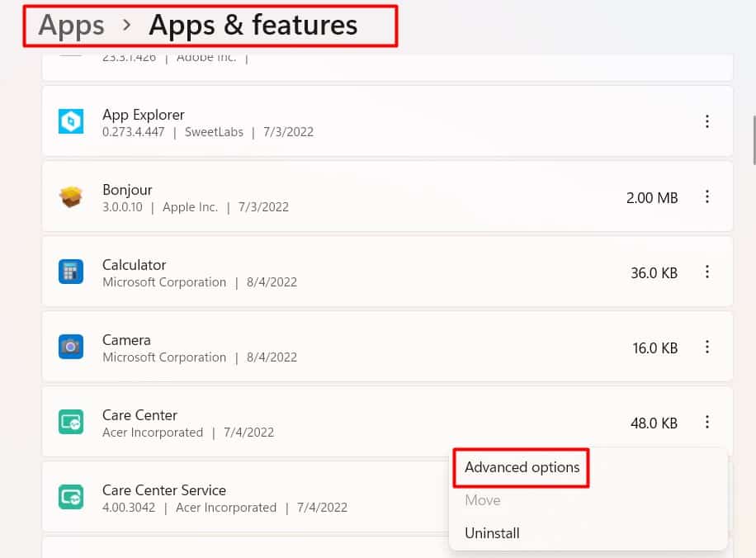Click the SweetLabs publisher text
The width and height of the screenshot is (756, 558).
coord(214,132)
